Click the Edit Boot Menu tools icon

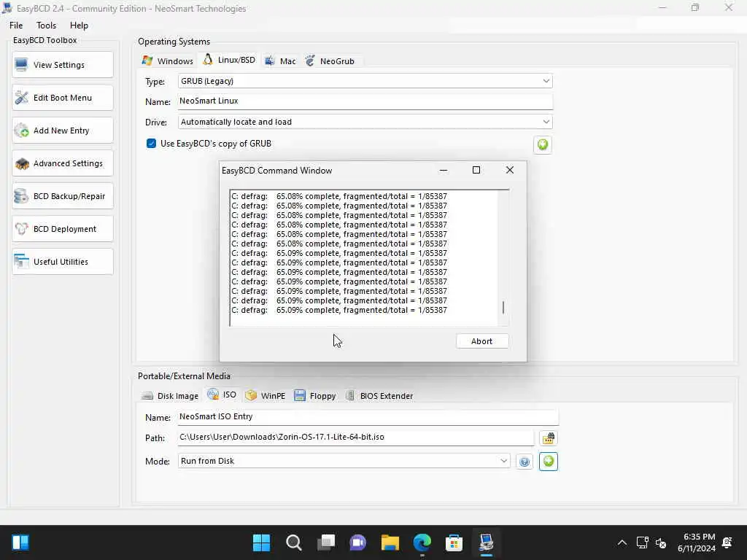[21, 98]
